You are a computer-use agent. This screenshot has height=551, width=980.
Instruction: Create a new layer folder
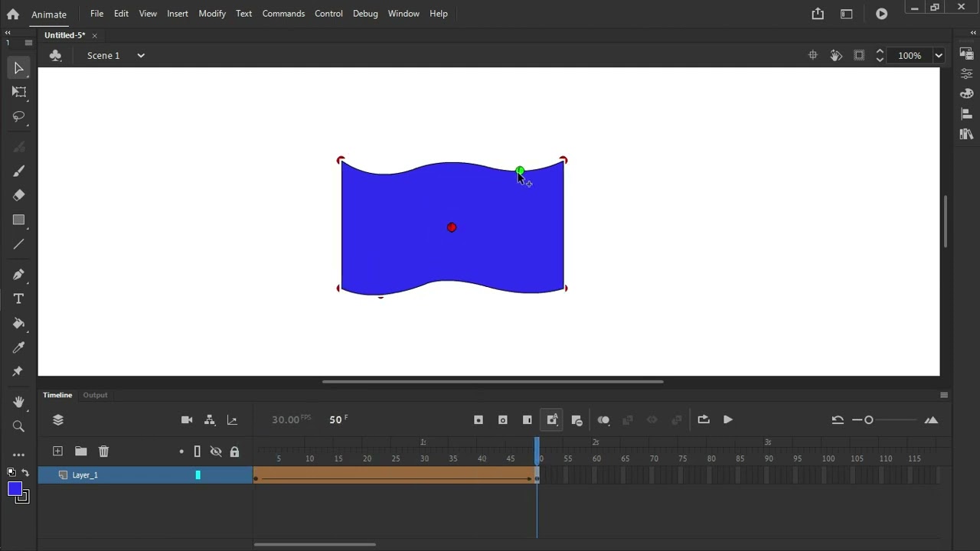[80, 452]
